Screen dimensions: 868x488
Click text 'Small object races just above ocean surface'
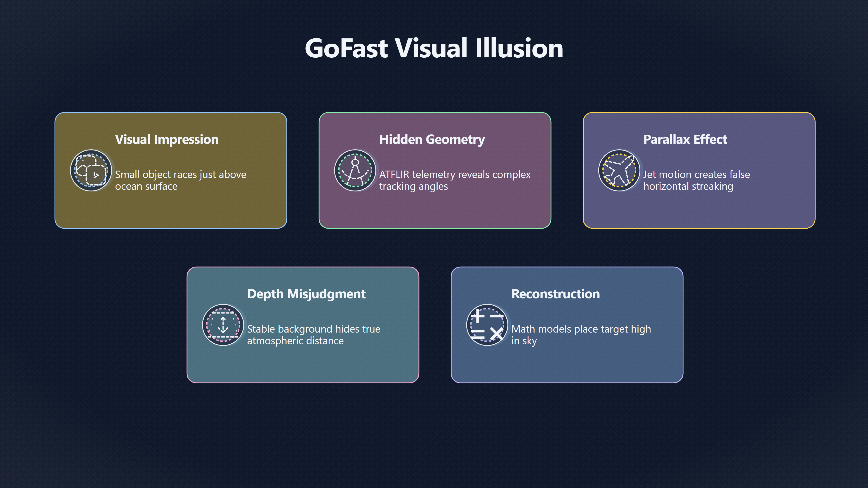click(x=181, y=180)
